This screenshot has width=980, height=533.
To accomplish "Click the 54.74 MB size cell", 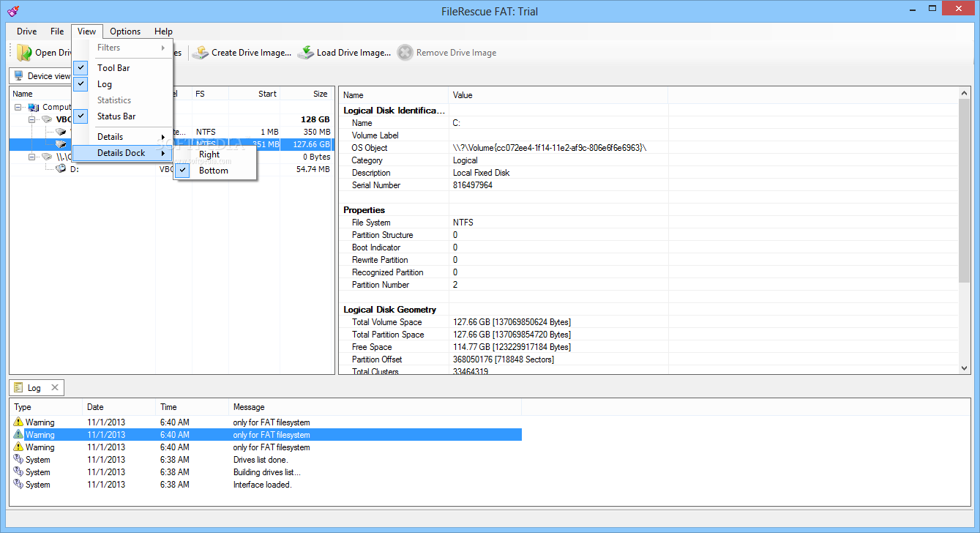I will (x=313, y=169).
